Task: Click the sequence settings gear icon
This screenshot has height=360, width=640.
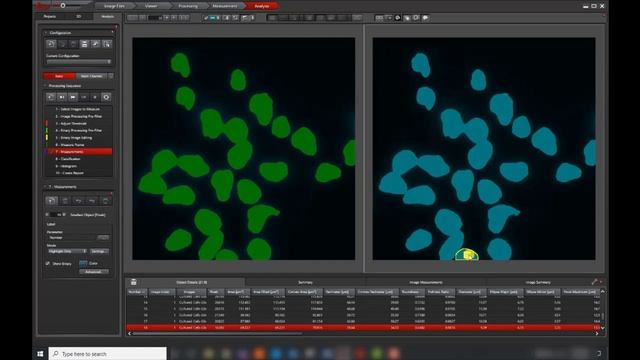Action: 106,97
